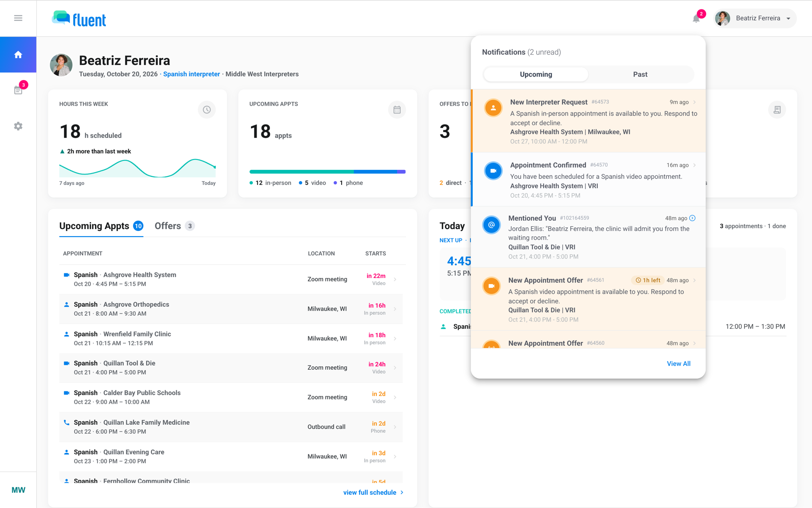Image resolution: width=812 pixels, height=508 pixels.
Task: Click the LOCATION column header
Action: click(321, 254)
